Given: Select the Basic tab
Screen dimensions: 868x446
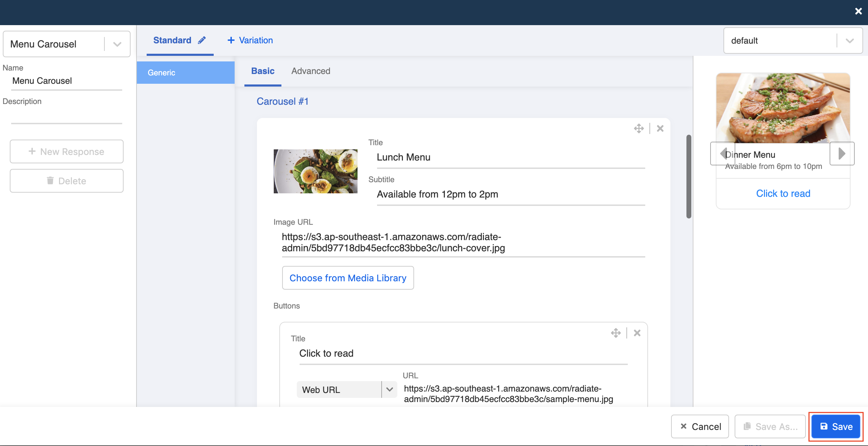Looking at the screenshot, I should 263,71.
